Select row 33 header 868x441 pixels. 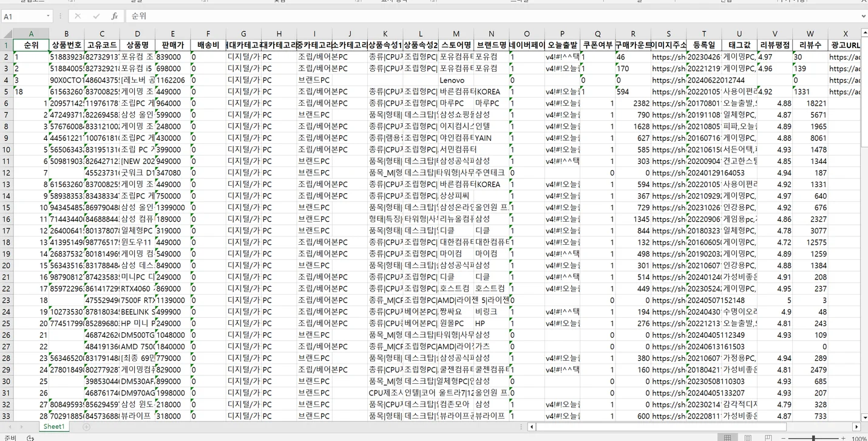(x=6, y=416)
